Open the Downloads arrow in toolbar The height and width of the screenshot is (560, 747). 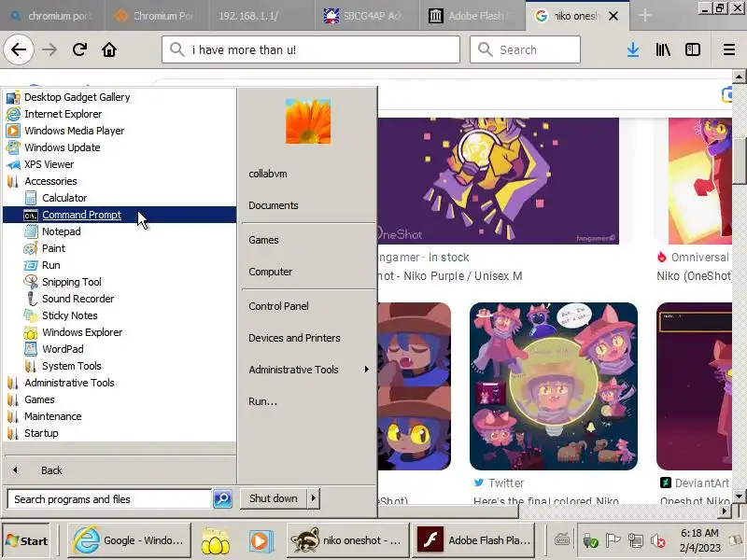tap(633, 49)
